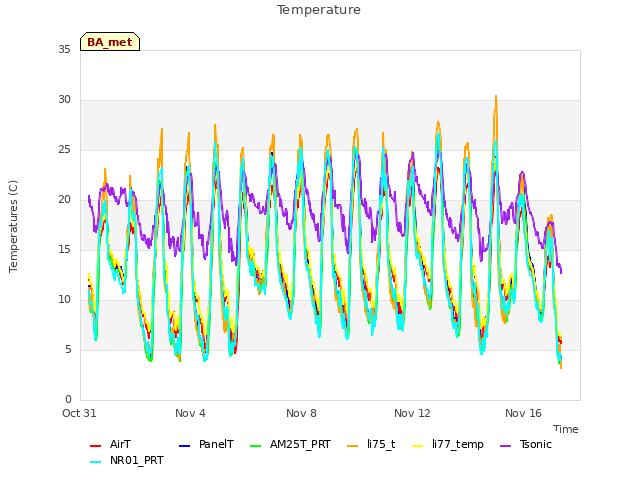The image size is (640, 480).
Task: Toggle Tsonic series in legend
Action: tap(526, 444)
